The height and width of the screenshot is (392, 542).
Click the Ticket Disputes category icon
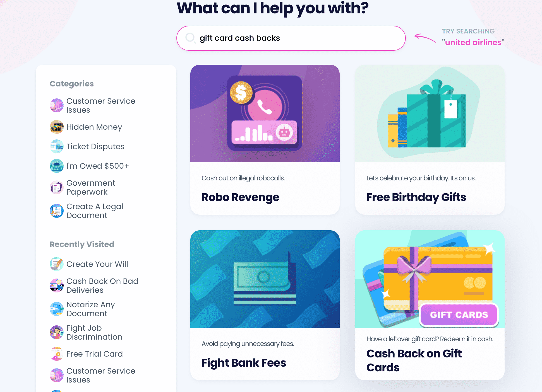[x=56, y=146]
